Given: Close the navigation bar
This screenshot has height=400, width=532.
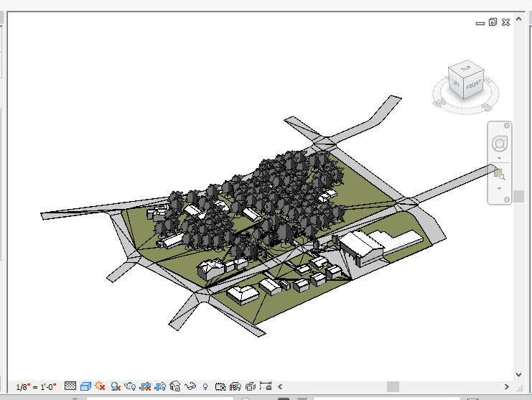Looking at the screenshot, I should point(507,126).
